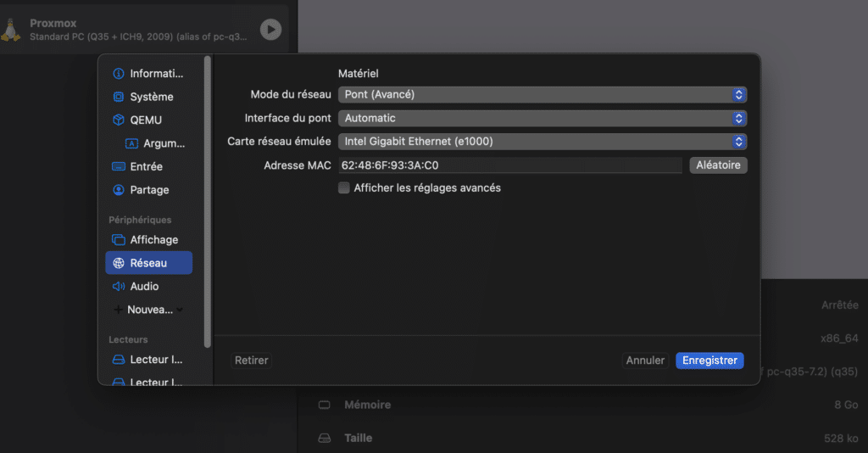Save settings with Enregistrer button

(709, 361)
